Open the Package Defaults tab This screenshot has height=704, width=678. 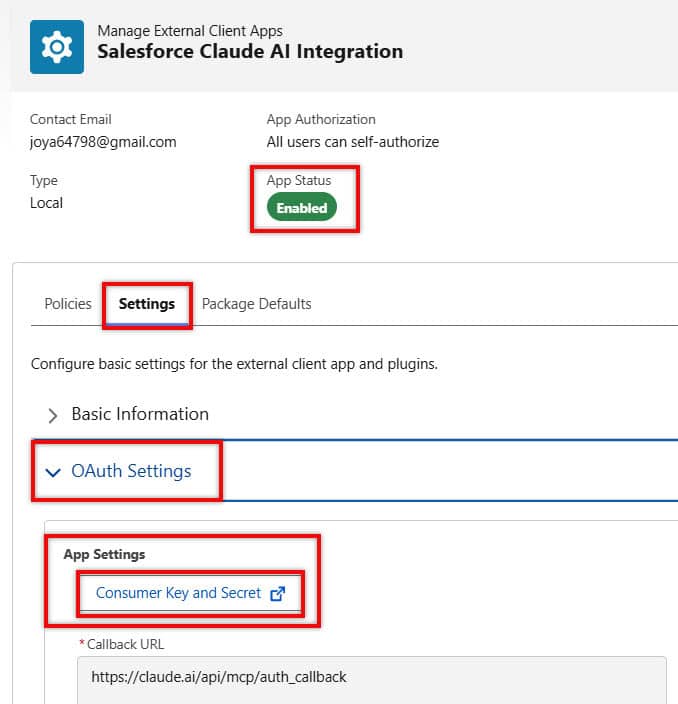tap(256, 304)
